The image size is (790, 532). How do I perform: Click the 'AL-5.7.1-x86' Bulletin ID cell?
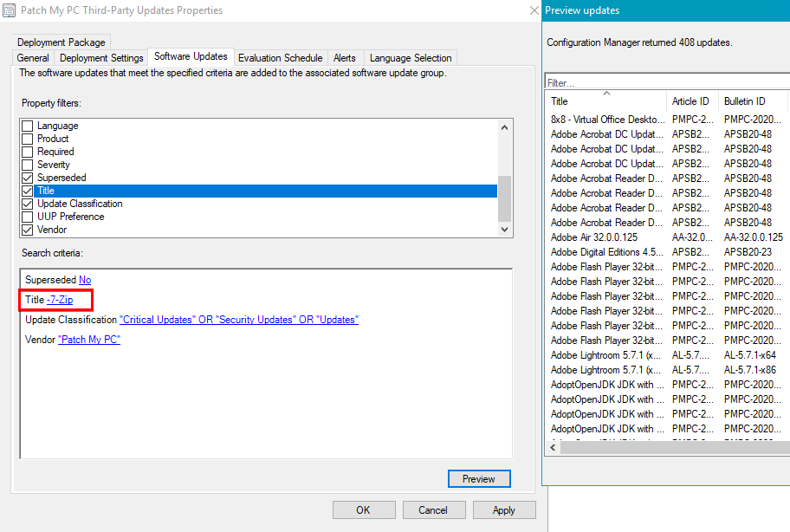(749, 370)
